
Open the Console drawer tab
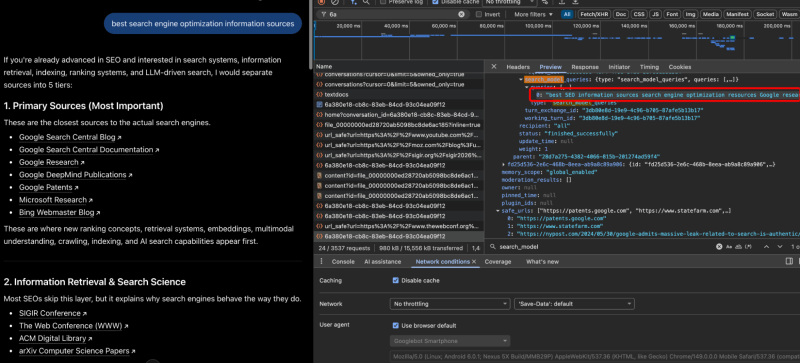tap(343, 261)
